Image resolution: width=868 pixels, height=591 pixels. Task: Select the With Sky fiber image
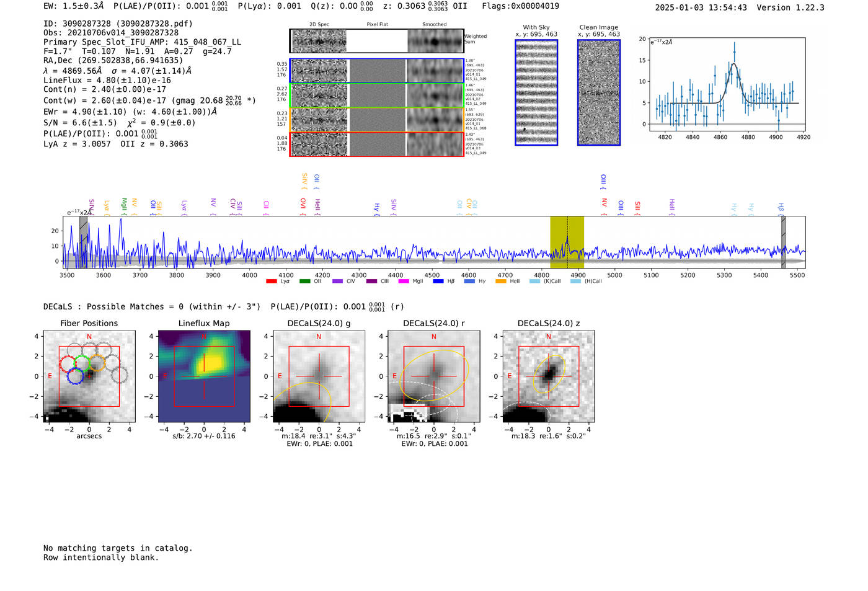coord(536,92)
